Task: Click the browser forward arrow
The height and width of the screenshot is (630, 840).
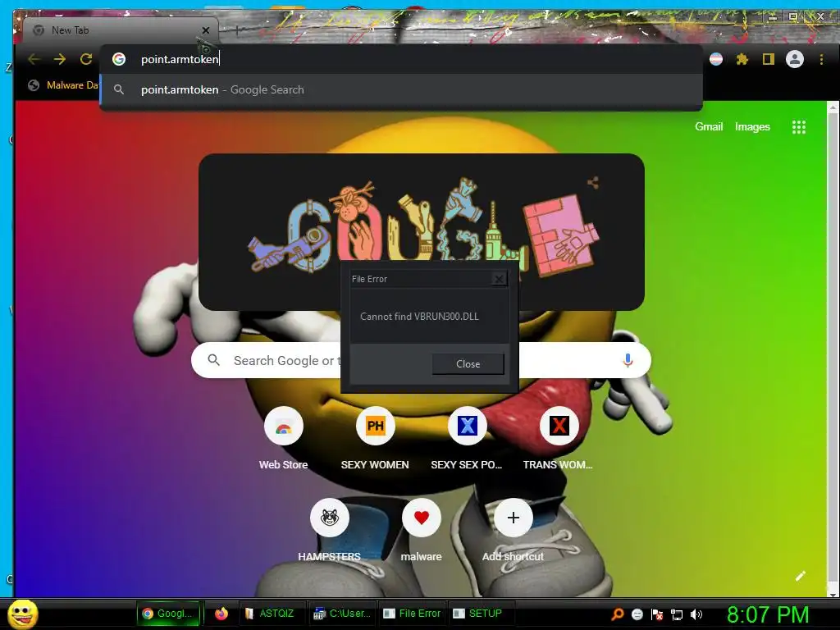Action: [59, 59]
